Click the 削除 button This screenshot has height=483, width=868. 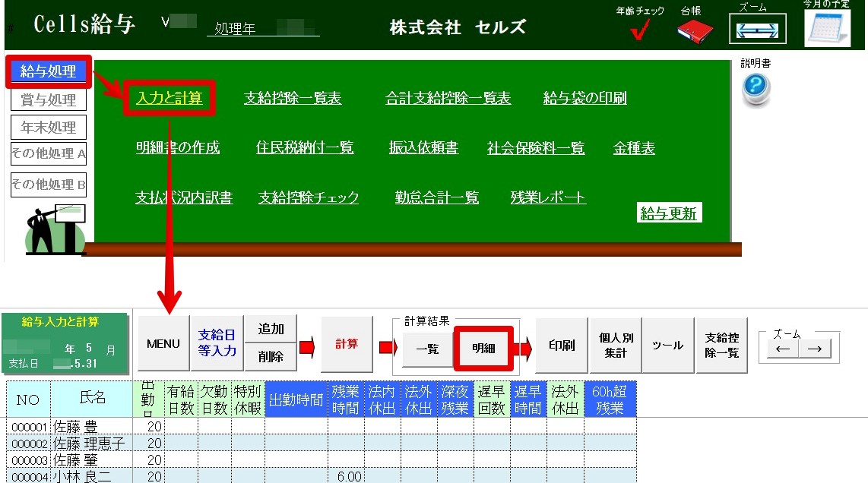coord(271,357)
